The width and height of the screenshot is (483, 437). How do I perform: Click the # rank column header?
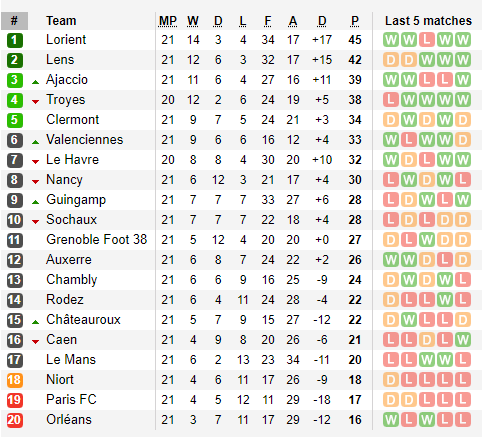[14, 21]
